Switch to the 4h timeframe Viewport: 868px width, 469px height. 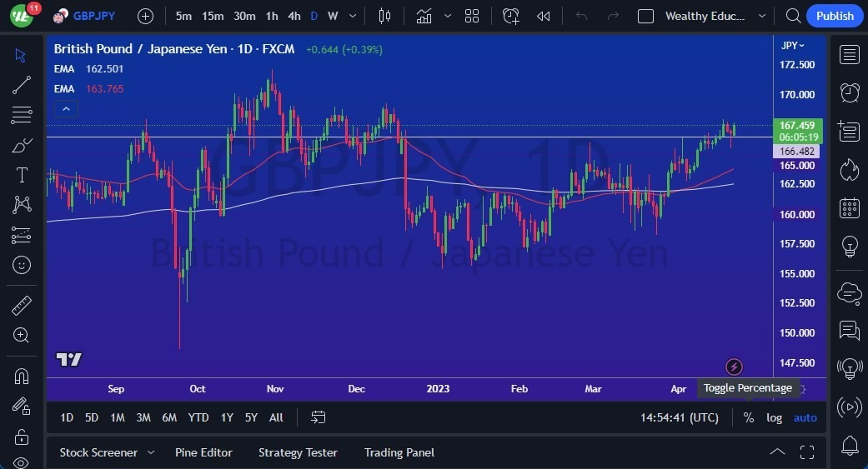pyautogui.click(x=294, y=16)
